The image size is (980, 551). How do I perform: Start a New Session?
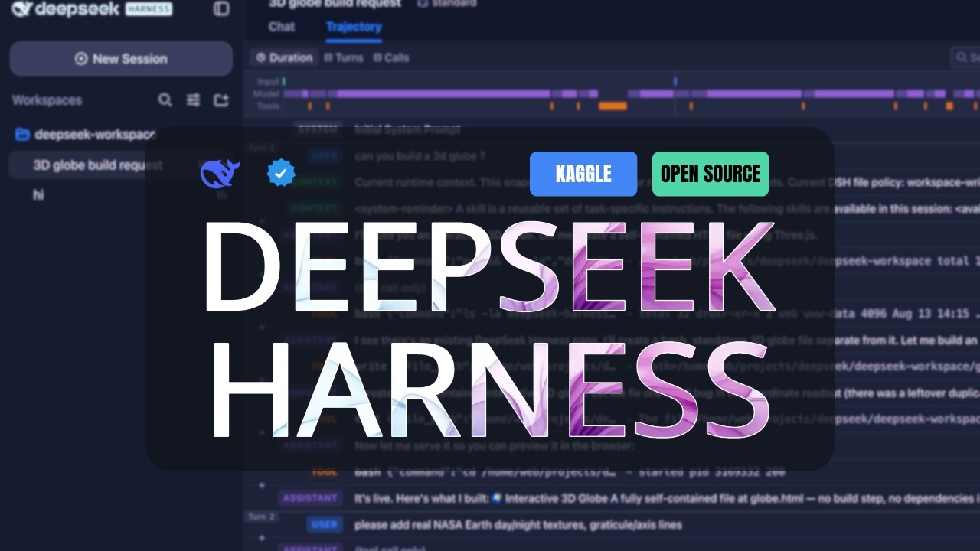pyautogui.click(x=121, y=59)
